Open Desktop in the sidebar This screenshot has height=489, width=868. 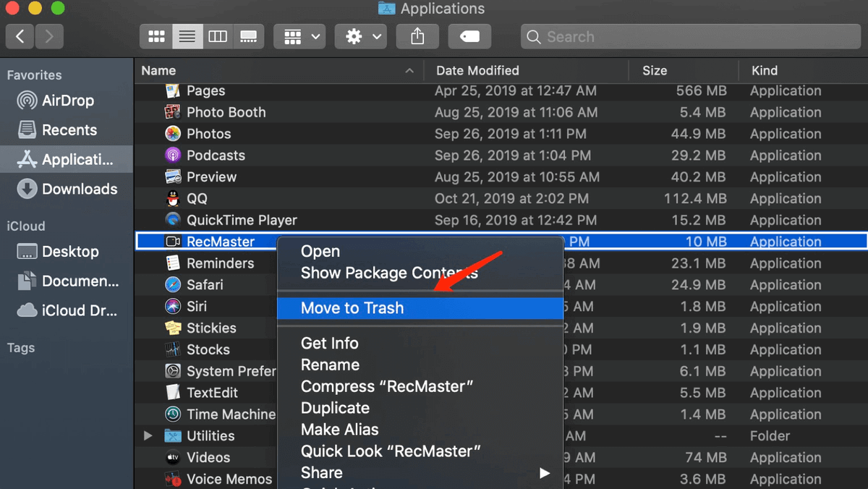pyautogui.click(x=67, y=252)
